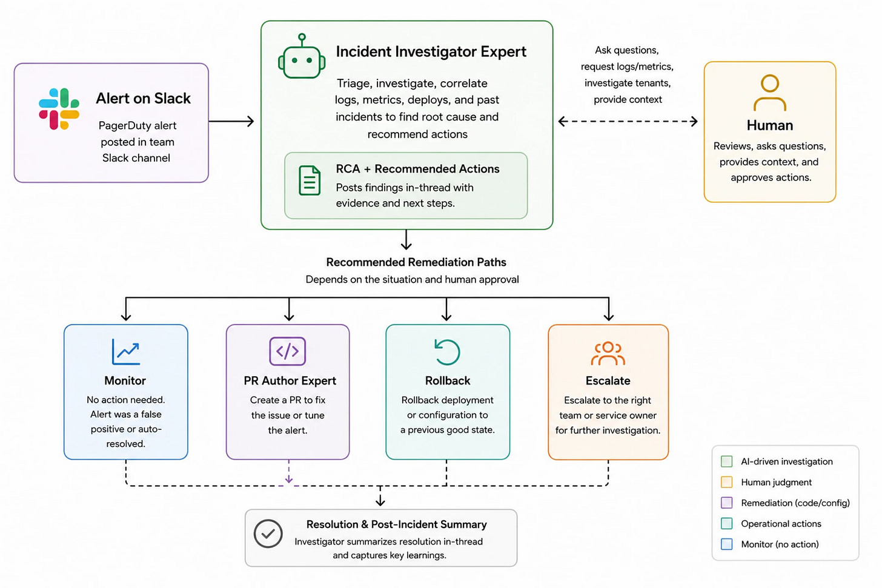
Task: Click "Resolution & Post-Incident Summary" heading
Action: point(396,524)
